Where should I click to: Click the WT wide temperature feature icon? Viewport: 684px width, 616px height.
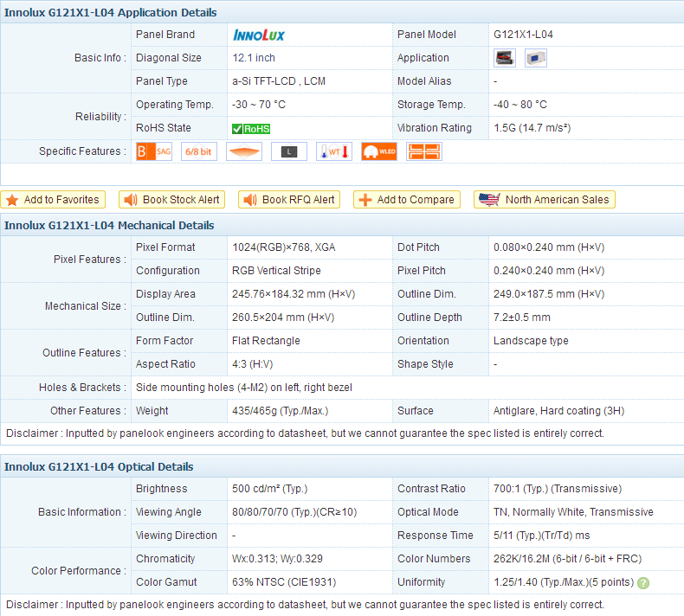click(334, 151)
